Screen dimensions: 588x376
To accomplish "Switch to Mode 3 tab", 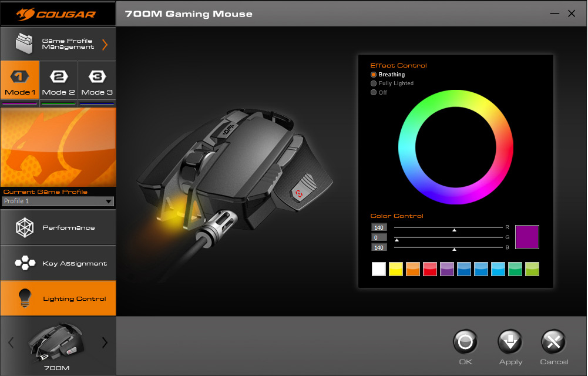I will tap(97, 80).
